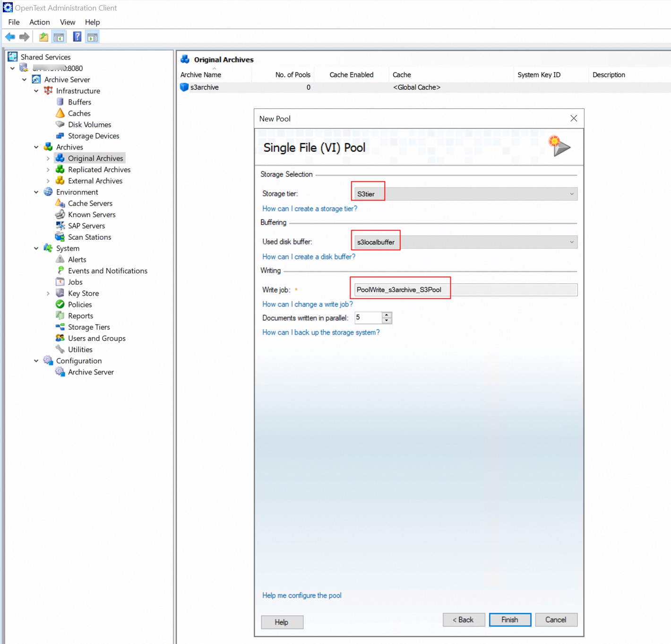
Task: Open the Used disk buffer dropdown
Action: [x=466, y=242]
